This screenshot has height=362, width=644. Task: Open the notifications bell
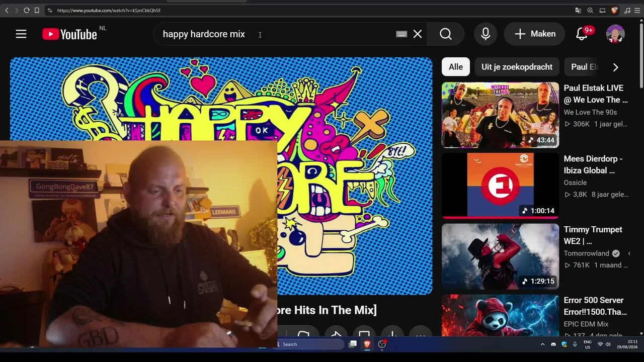coord(582,34)
